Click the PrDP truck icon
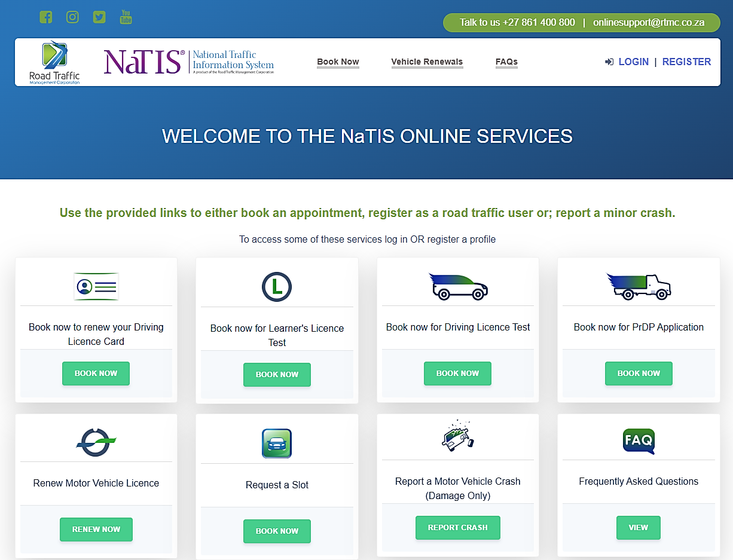Screen dimensions: 733x560 tap(639, 286)
